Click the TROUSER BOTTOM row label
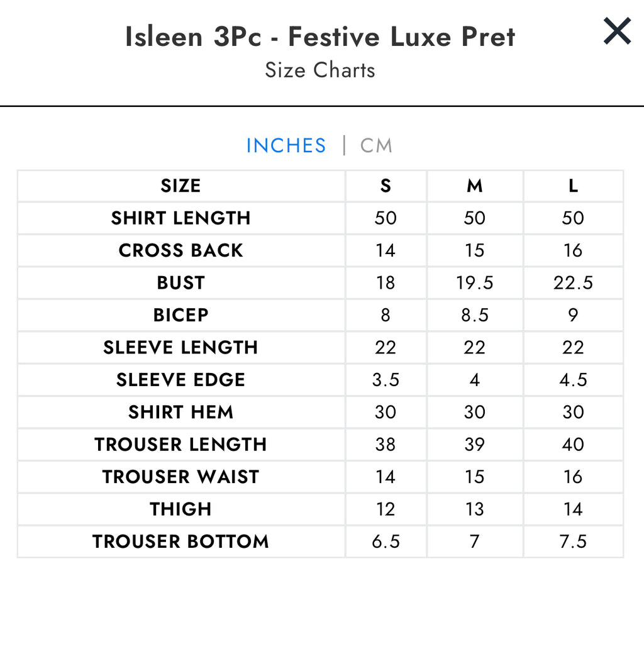This screenshot has height=661, width=644. [x=180, y=542]
